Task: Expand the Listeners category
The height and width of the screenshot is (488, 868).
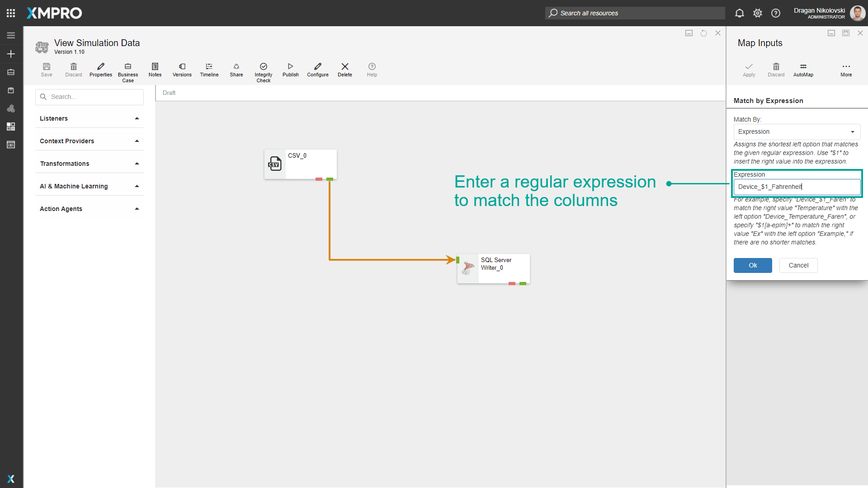Action: click(90, 118)
